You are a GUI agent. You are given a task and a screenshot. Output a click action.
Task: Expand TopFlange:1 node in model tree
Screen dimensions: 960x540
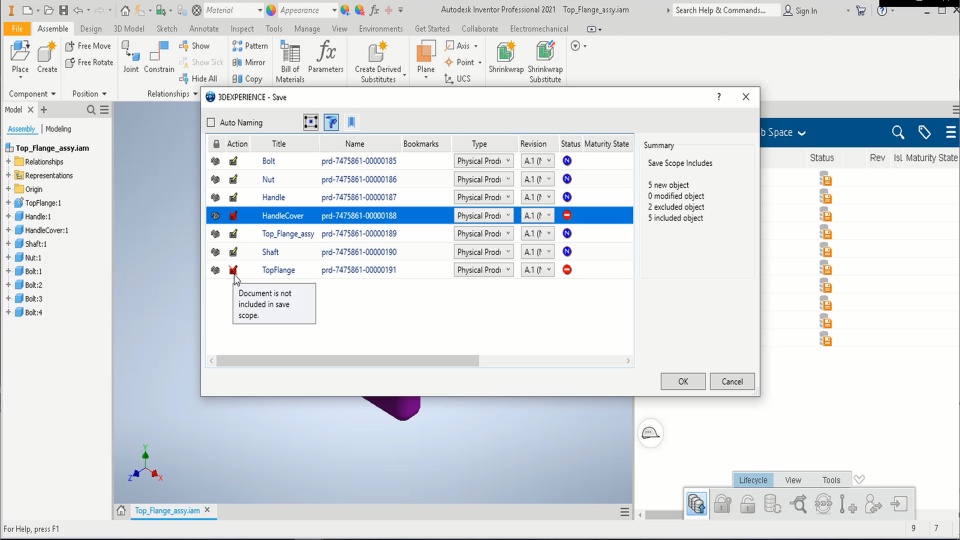click(x=9, y=203)
